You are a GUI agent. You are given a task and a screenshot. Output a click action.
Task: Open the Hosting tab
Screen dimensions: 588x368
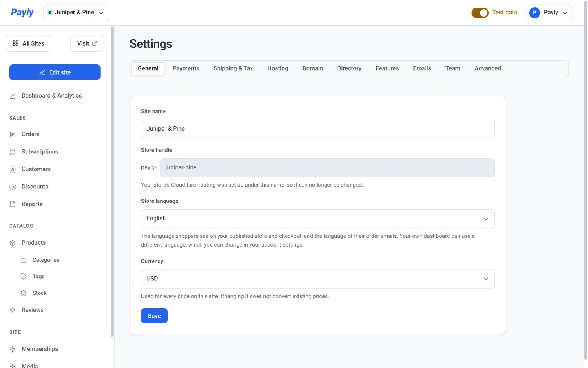click(277, 68)
